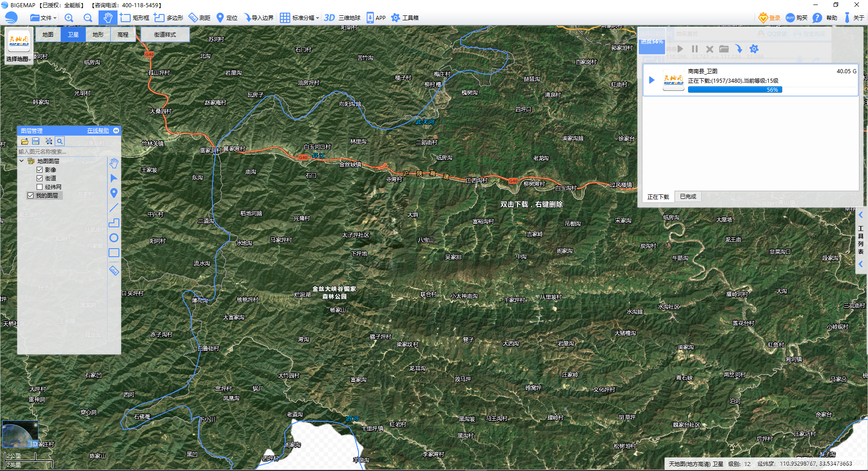Click the search magnifier icon in 图层管理
868x471 pixels.
point(60,141)
